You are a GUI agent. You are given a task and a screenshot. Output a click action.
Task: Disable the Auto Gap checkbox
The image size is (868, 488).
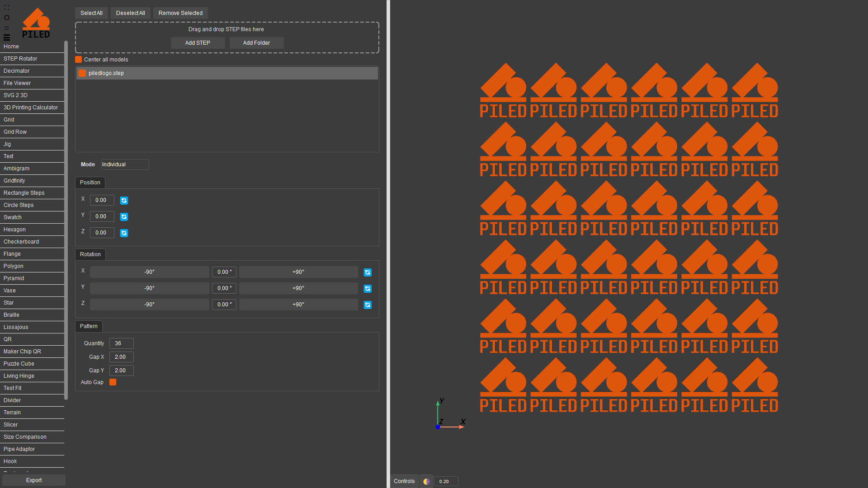(113, 382)
